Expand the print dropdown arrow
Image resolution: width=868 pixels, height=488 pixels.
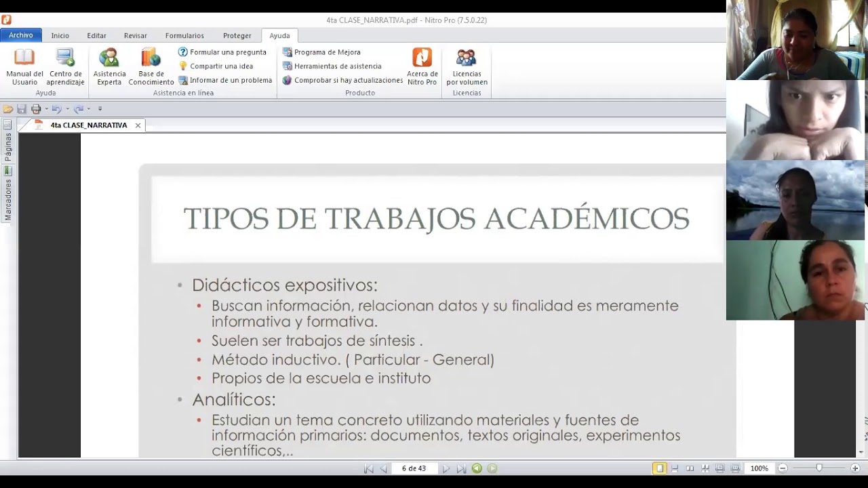46,108
